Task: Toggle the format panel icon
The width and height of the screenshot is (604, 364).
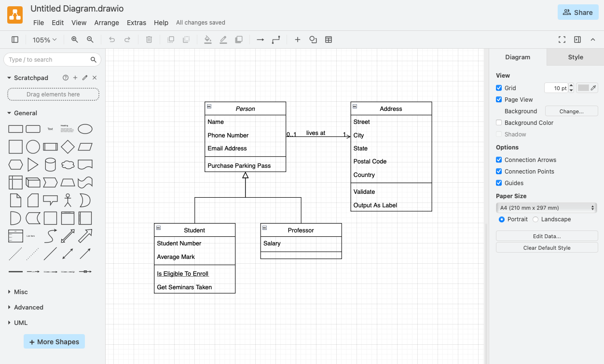Action: (x=577, y=40)
